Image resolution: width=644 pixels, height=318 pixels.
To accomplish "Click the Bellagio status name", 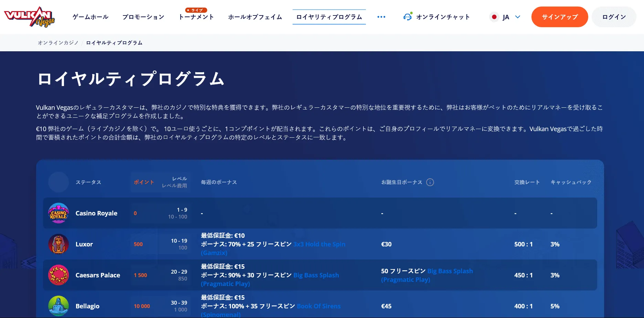I will (87, 306).
